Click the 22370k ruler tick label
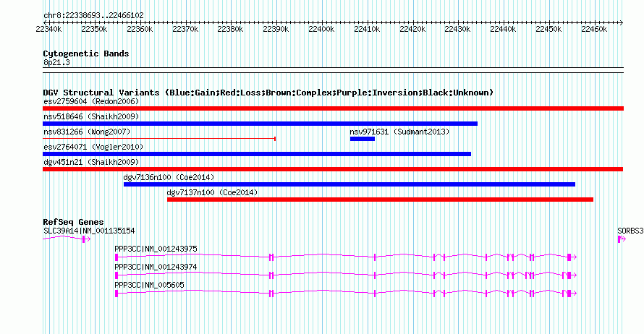 pyautogui.click(x=185, y=29)
